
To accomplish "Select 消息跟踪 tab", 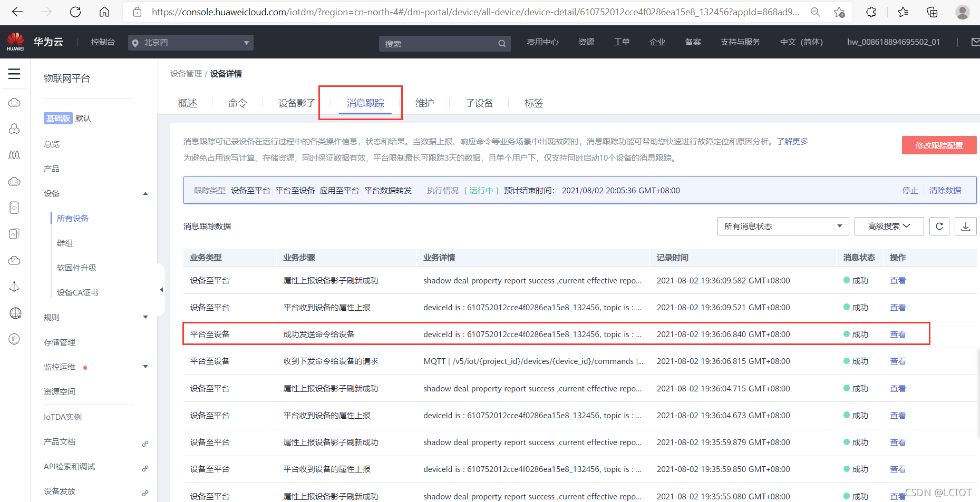I will point(365,103).
